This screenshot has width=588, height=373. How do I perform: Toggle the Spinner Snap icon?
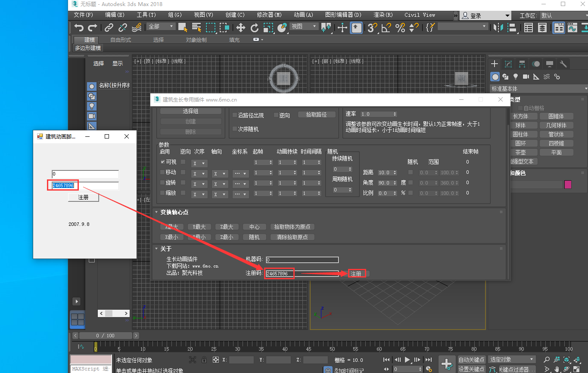pos(414,28)
